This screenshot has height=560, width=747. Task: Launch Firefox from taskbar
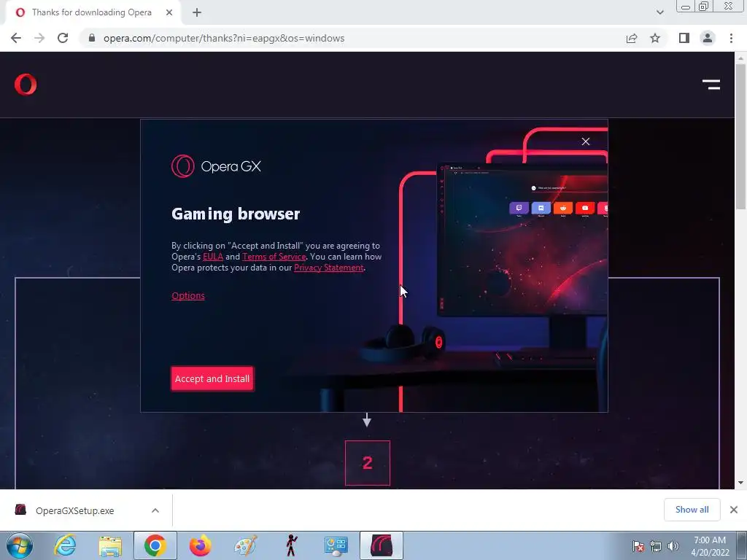(200, 545)
